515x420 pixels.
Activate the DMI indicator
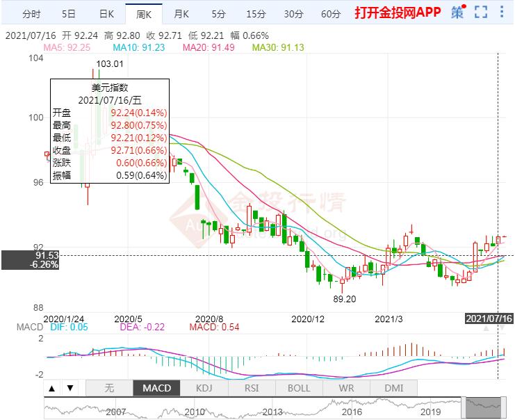393,388
